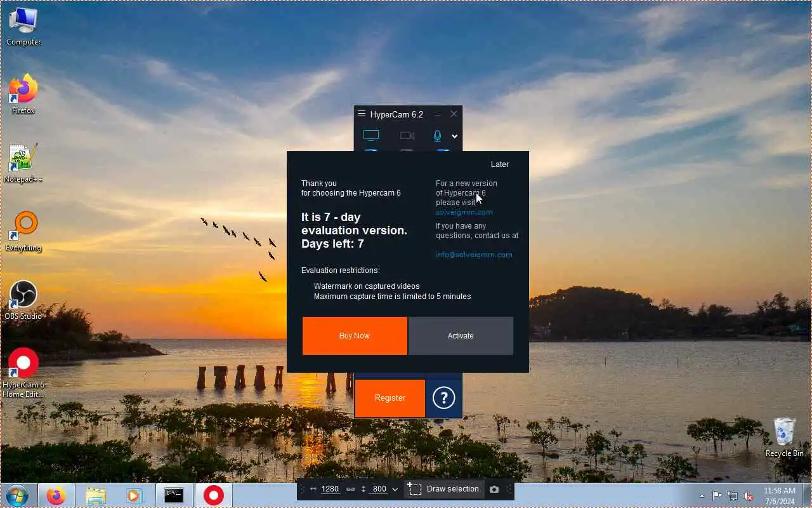The height and width of the screenshot is (508, 812).
Task: Click the 'Evaluation restrictions:' label
Action: (x=341, y=271)
